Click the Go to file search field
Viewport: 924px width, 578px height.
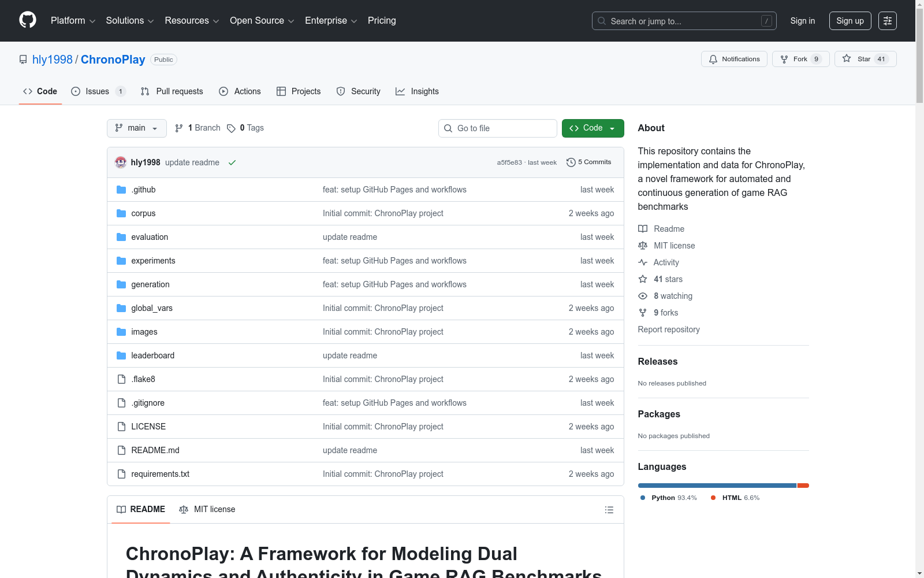point(498,128)
